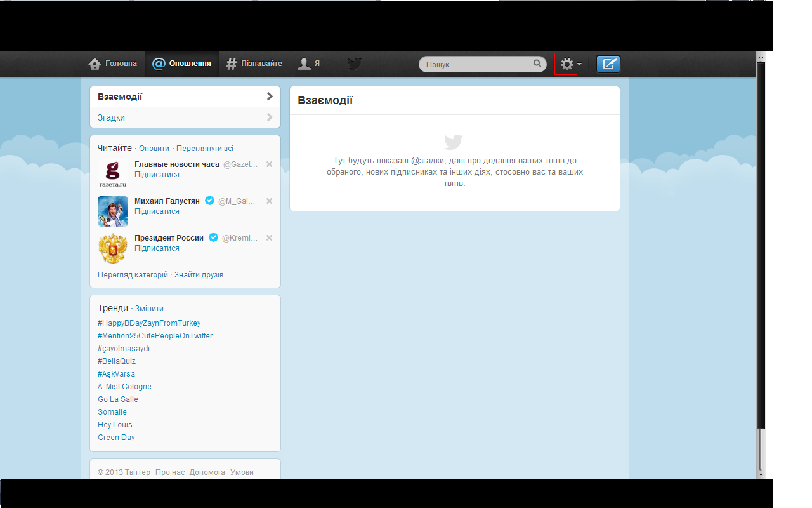Select Згадки in the left sidebar
This screenshot has width=812, height=508.
coord(185,117)
